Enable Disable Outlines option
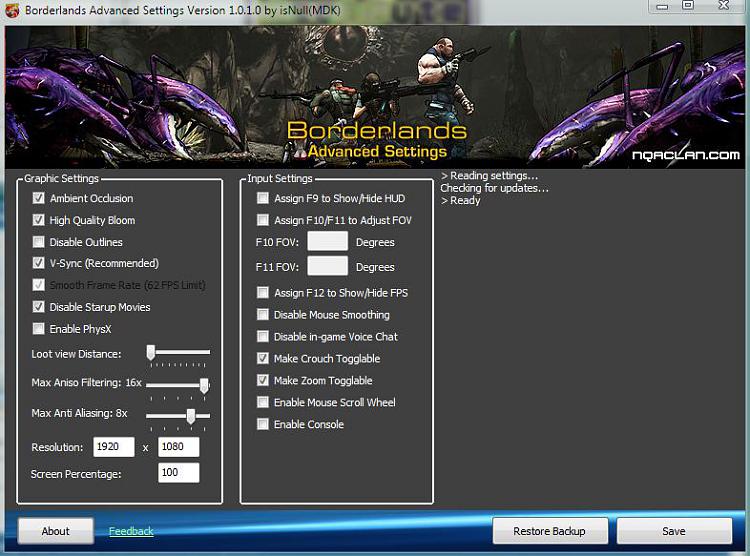This screenshot has width=750, height=556. click(x=38, y=242)
